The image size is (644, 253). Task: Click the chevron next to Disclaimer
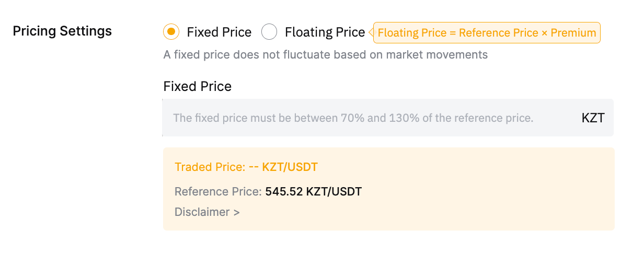click(x=237, y=213)
